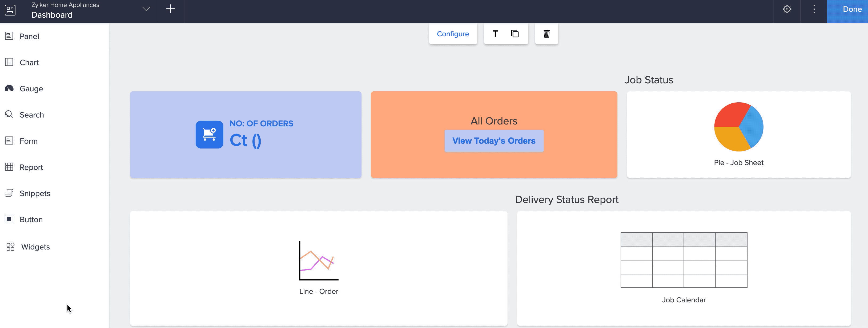868x328 pixels.
Task: Click the Configure button
Action: (453, 34)
